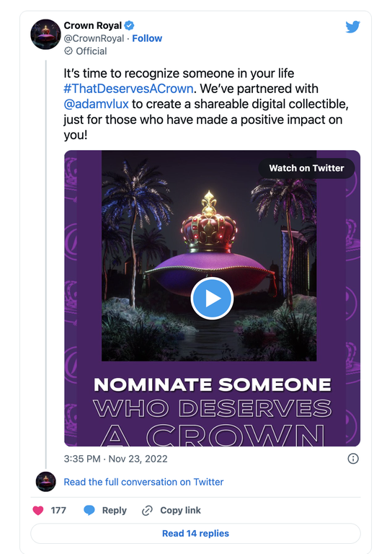Click the blue verified badge icon

(129, 25)
